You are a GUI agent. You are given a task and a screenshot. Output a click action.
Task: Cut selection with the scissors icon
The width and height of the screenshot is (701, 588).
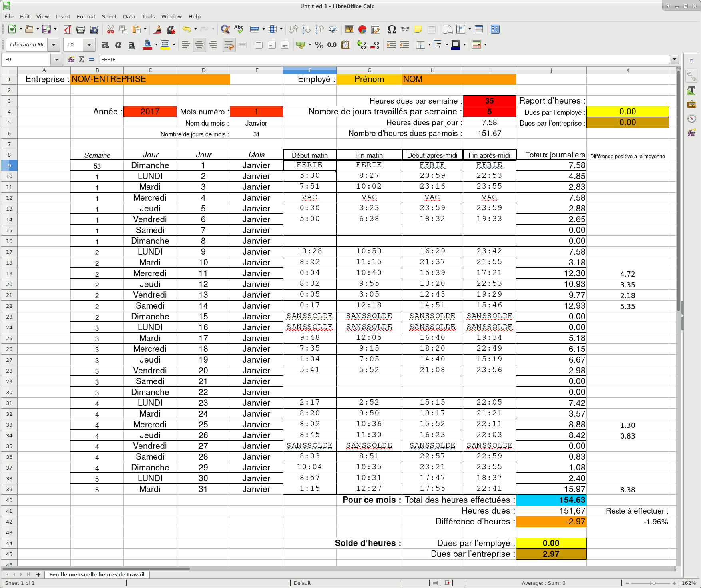(111, 29)
